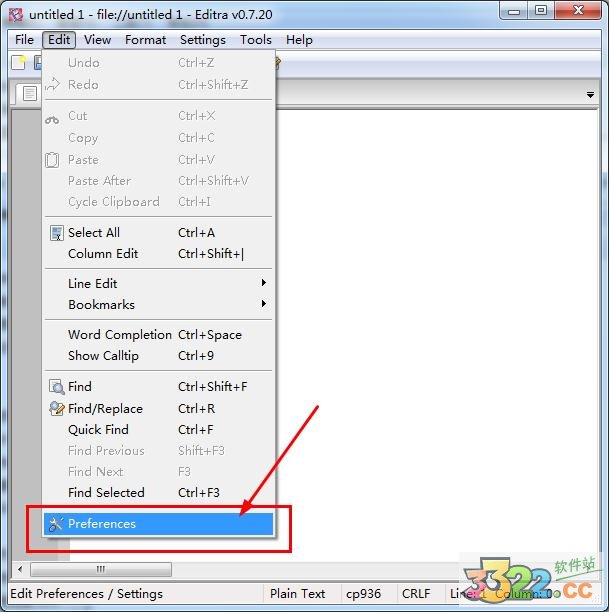Screen dimensions: 609x612
Task: Choose Quick Find menu entry
Action: (x=158, y=430)
